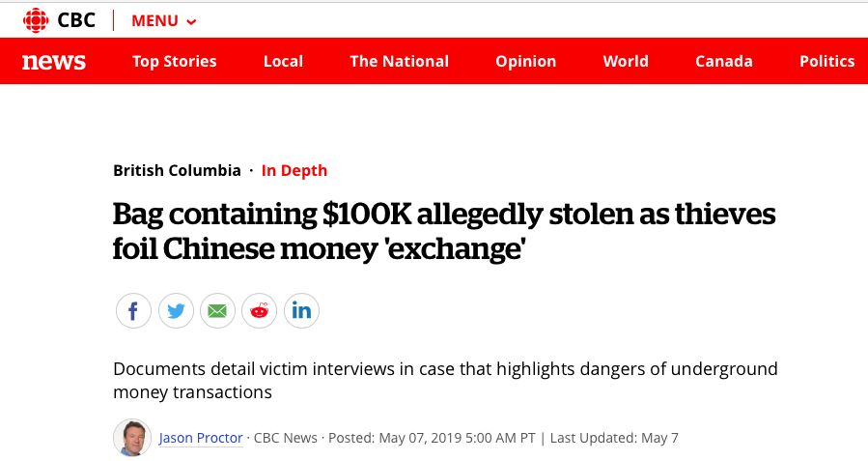Open the CBC news logo home
The height and width of the screenshot is (461, 868).
[54, 61]
